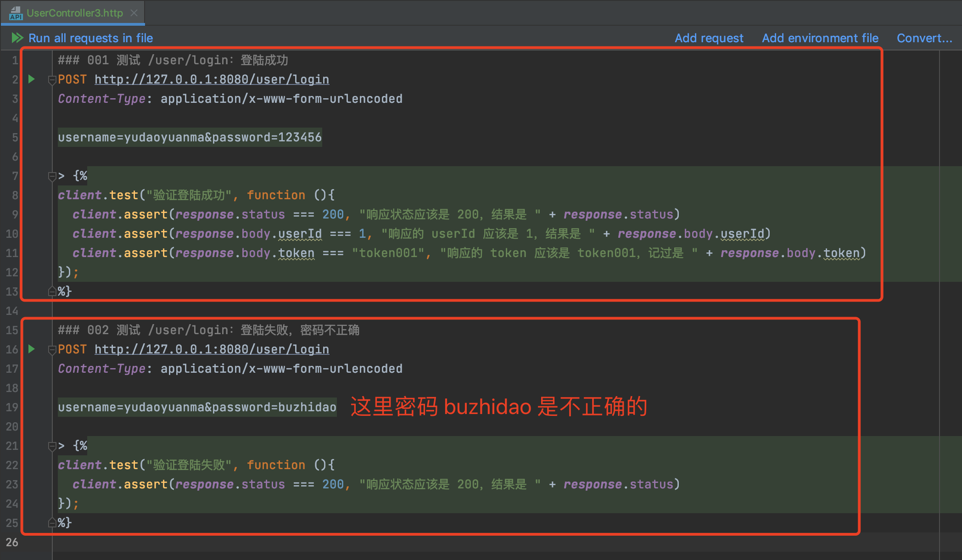962x560 pixels.
Task: Click the Content-Type header on line 3
Action: point(230,99)
